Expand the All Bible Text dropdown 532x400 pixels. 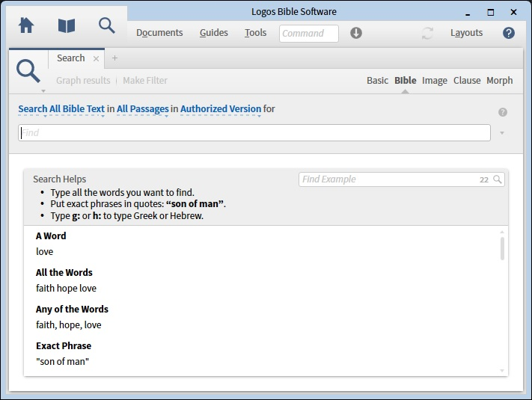(x=61, y=109)
